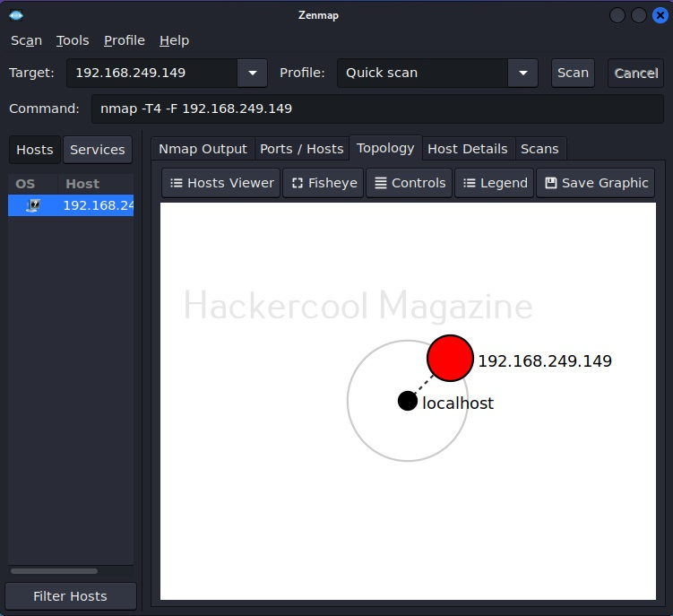Show the Legend
Screen dimensions: 673x616
(495, 183)
